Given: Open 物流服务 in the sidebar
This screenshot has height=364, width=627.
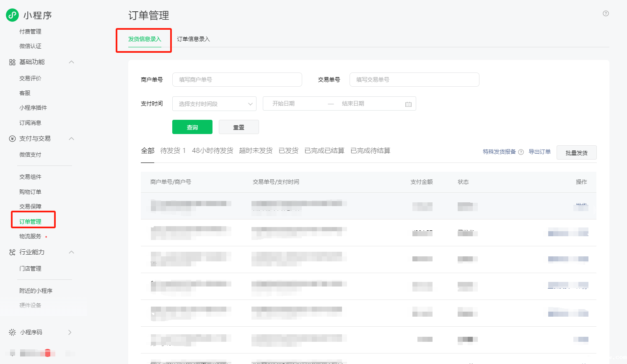Looking at the screenshot, I should coord(30,236).
